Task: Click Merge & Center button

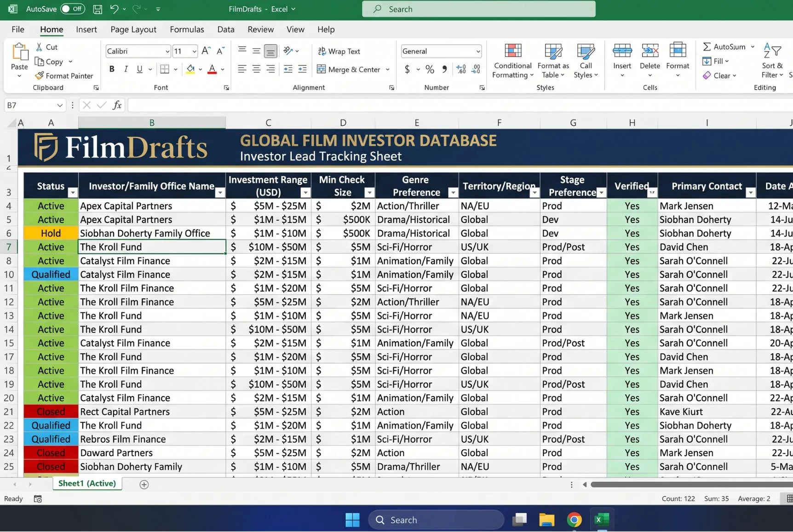Action: pyautogui.click(x=350, y=69)
